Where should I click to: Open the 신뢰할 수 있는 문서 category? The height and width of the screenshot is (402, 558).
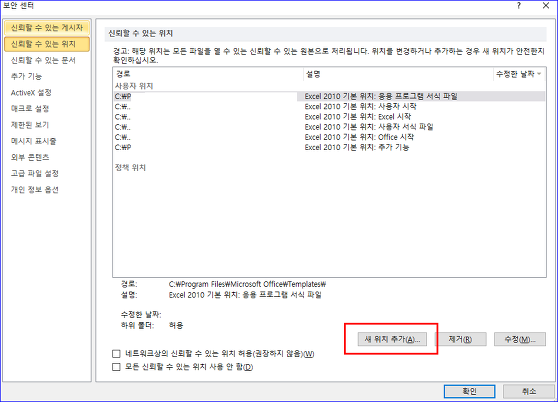pyautogui.click(x=43, y=60)
